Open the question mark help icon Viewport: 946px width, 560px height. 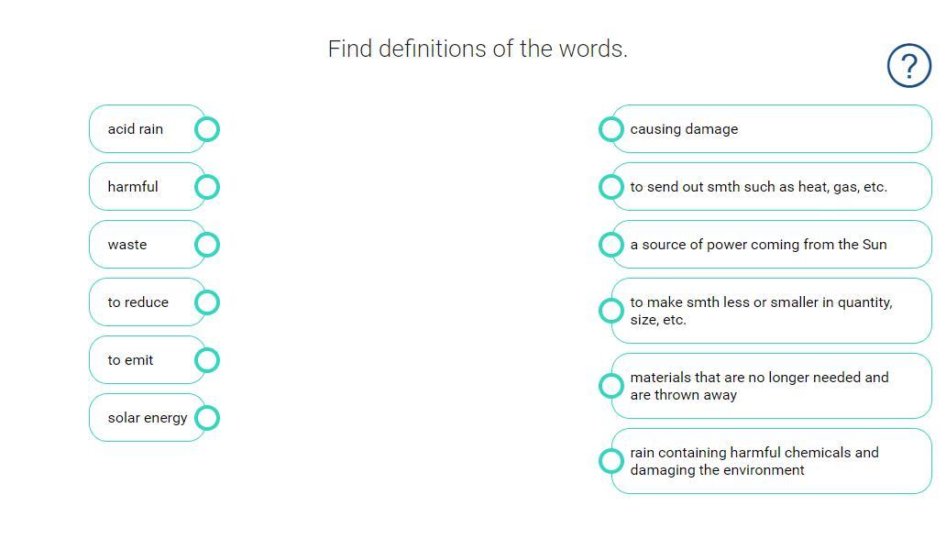[908, 66]
